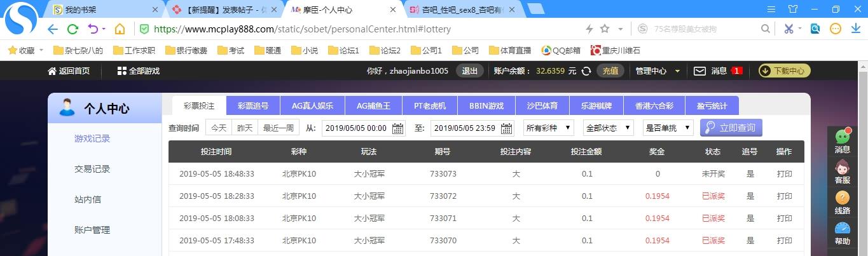Filter by 最近一周 button

pyautogui.click(x=279, y=128)
